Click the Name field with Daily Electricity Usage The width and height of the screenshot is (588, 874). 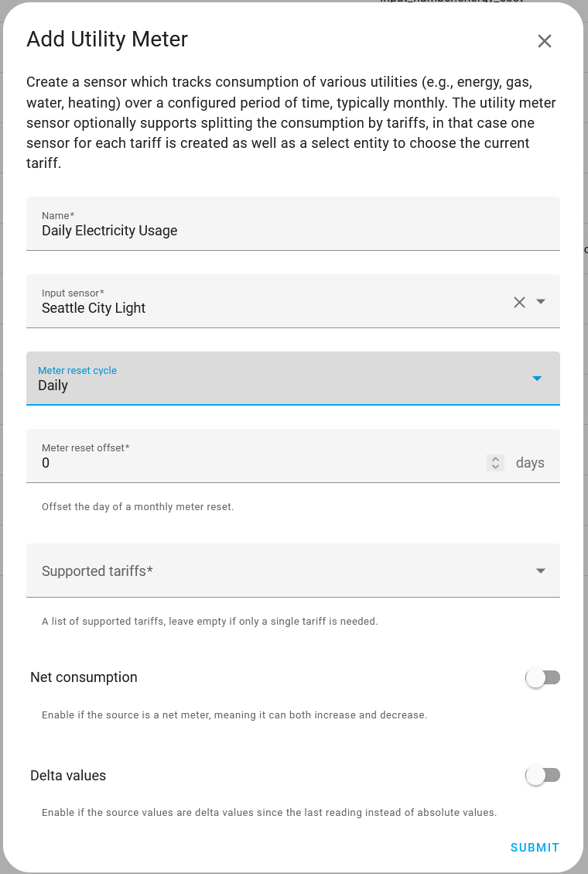tap(293, 224)
